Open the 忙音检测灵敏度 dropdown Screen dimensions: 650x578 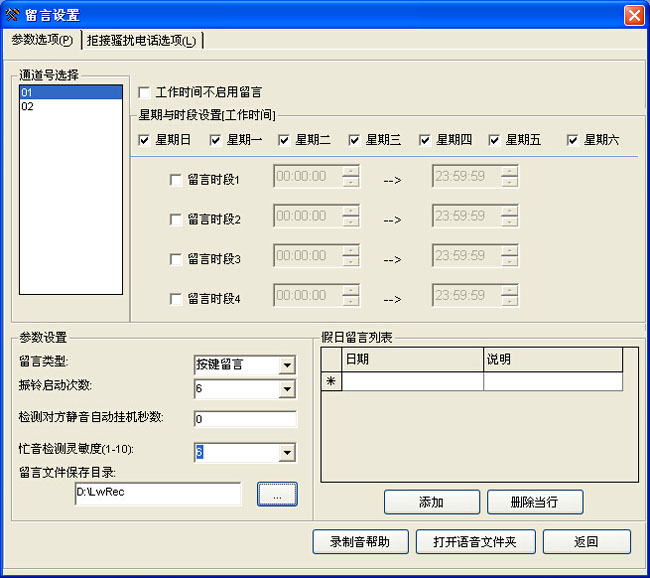click(x=287, y=453)
